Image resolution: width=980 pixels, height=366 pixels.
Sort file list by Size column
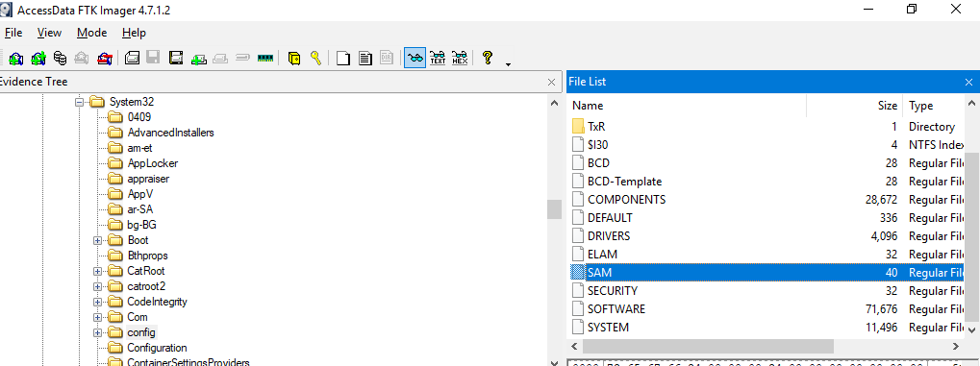pos(854,106)
